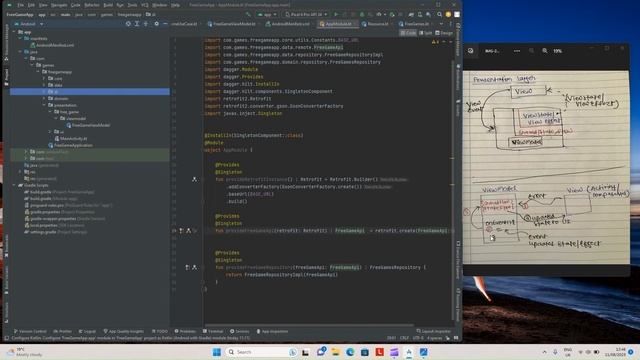Open the FreeGames.kt editor tab

tap(414, 24)
